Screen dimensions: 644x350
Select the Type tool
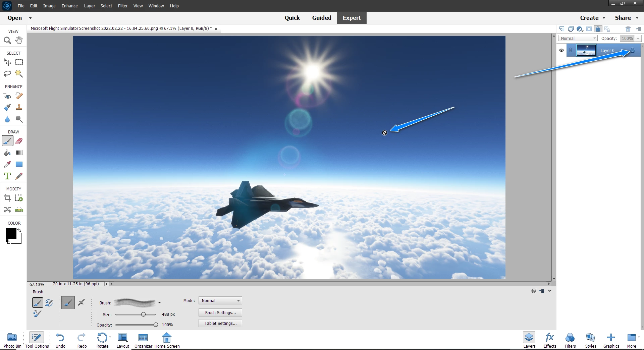(7, 176)
